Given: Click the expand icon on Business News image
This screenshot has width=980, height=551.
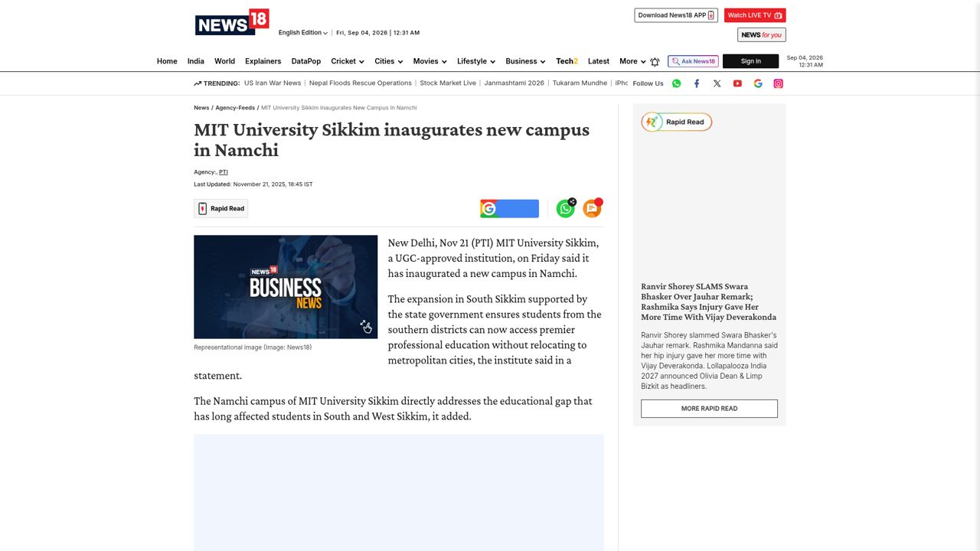Looking at the screenshot, I should pos(366,327).
